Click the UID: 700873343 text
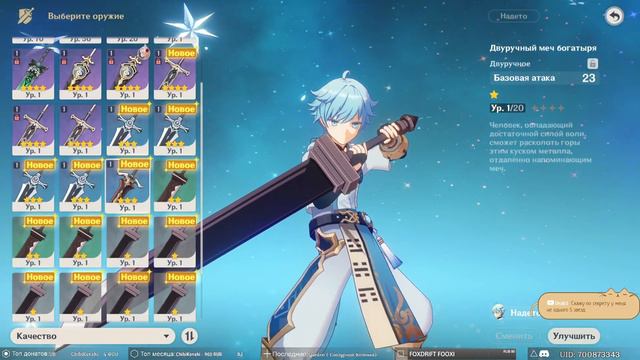The width and height of the screenshot is (640, 360). tap(589, 354)
